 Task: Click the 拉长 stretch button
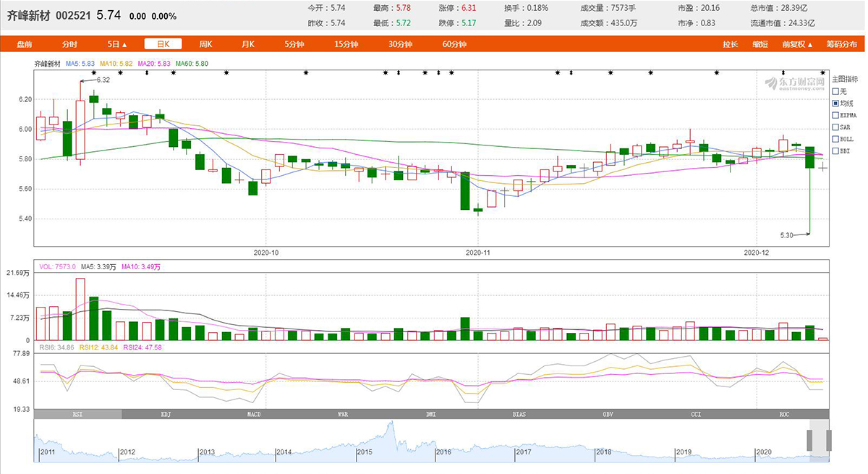point(731,44)
